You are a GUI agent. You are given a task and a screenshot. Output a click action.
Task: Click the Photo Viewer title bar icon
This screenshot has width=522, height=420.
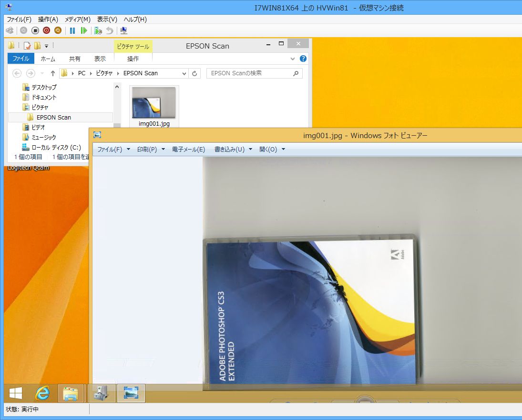pos(97,135)
